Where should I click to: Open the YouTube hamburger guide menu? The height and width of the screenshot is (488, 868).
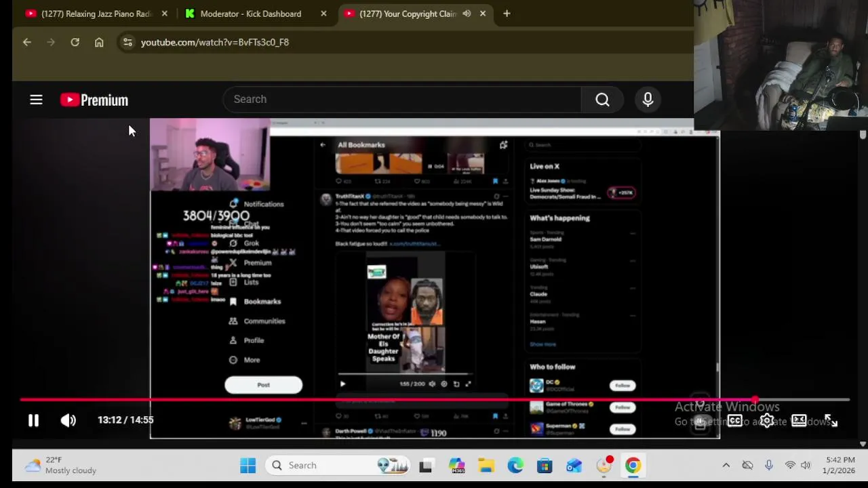[36, 100]
